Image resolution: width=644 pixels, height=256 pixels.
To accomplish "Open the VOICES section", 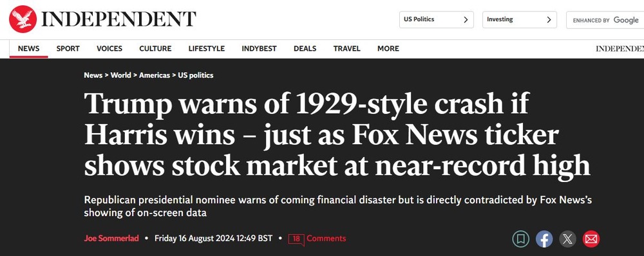I will pos(109,48).
